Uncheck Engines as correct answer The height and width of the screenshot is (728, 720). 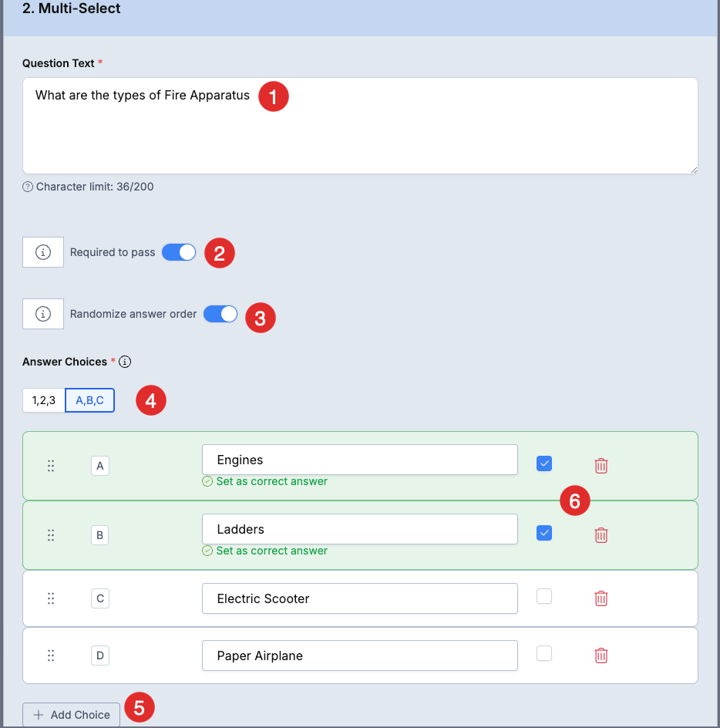[x=544, y=463]
